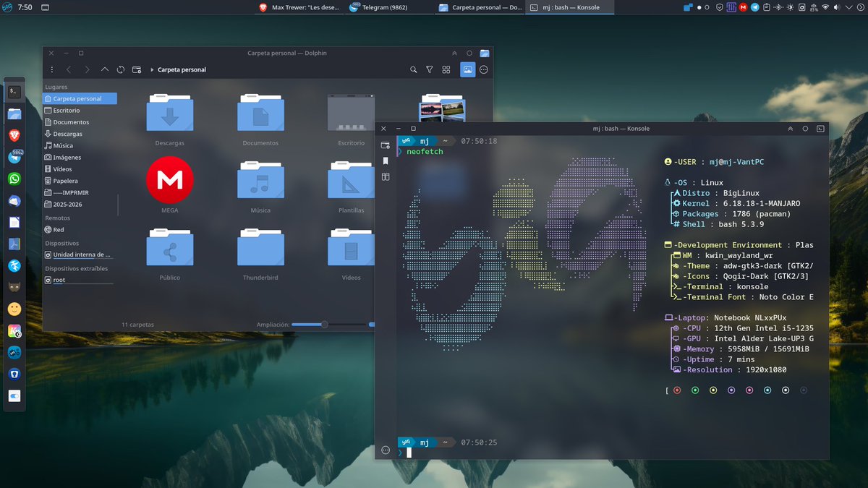The width and height of the screenshot is (868, 488).
Task: Expand the Carpeta personal breadcrumb arrow
Action: [x=152, y=70]
